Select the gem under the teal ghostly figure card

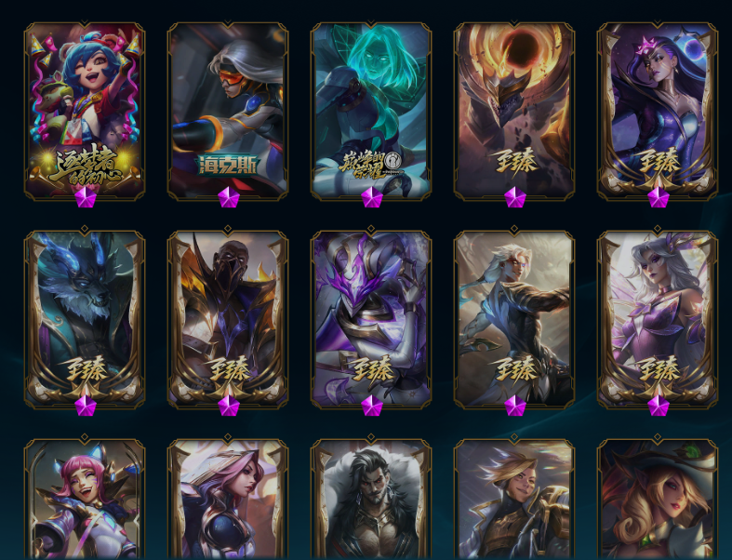coord(372,197)
